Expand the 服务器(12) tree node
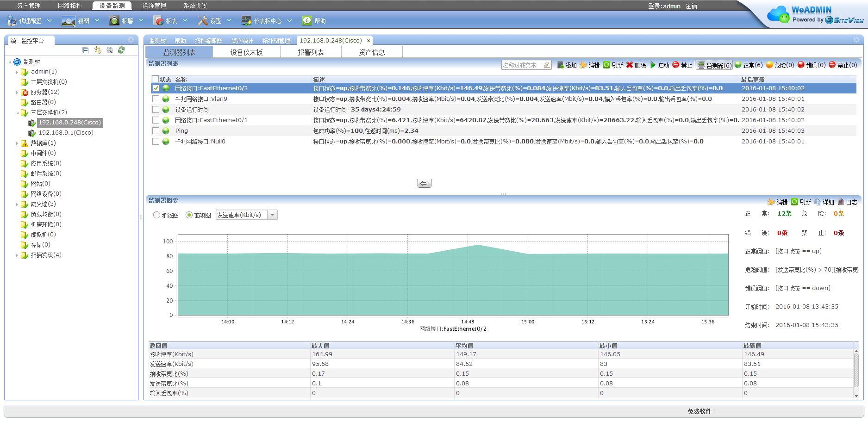The width and height of the screenshot is (868, 421). [17, 92]
